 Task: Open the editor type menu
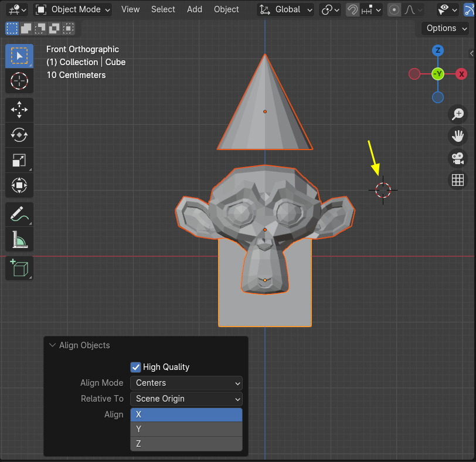pos(17,10)
